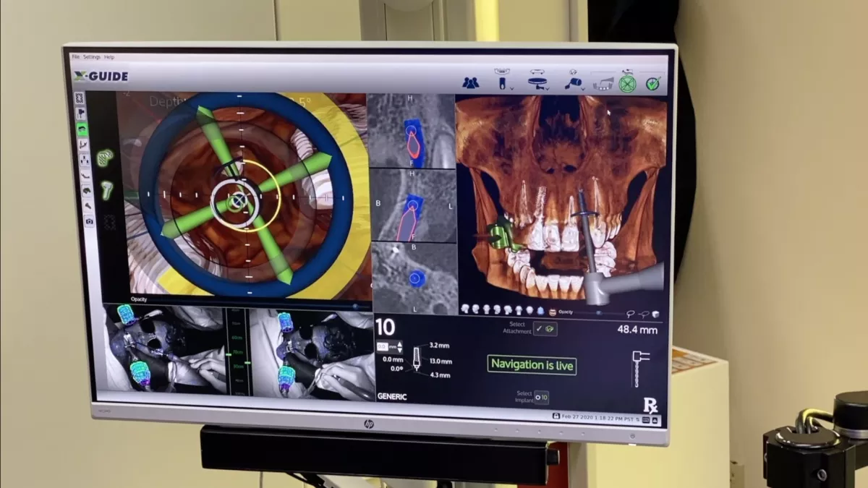
Task: Select the fourth skull orientation preset
Action: coord(497,309)
